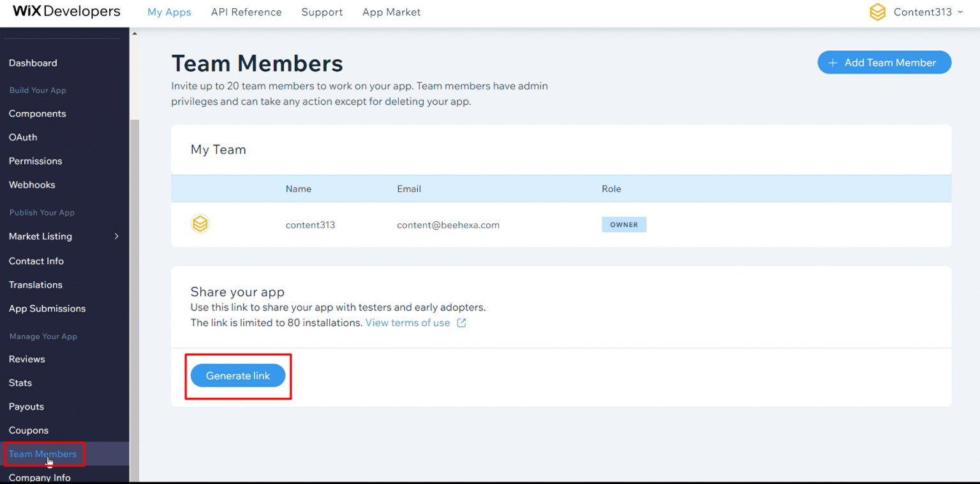Expand the Market Listing section

click(117, 236)
